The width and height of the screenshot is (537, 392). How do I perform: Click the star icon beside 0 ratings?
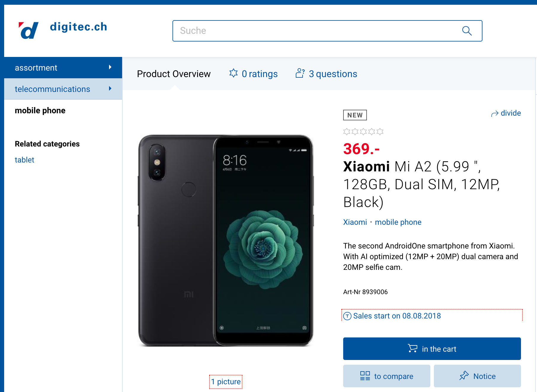[234, 73]
